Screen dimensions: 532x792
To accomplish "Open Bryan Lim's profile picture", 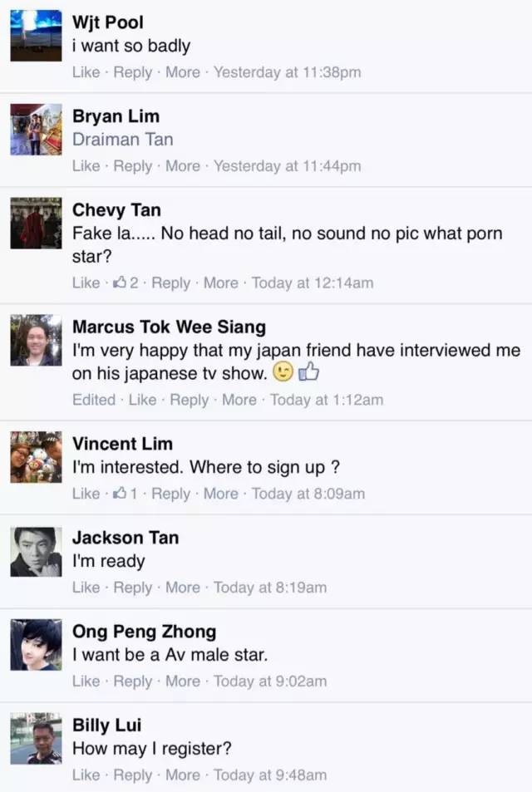I will (x=36, y=130).
